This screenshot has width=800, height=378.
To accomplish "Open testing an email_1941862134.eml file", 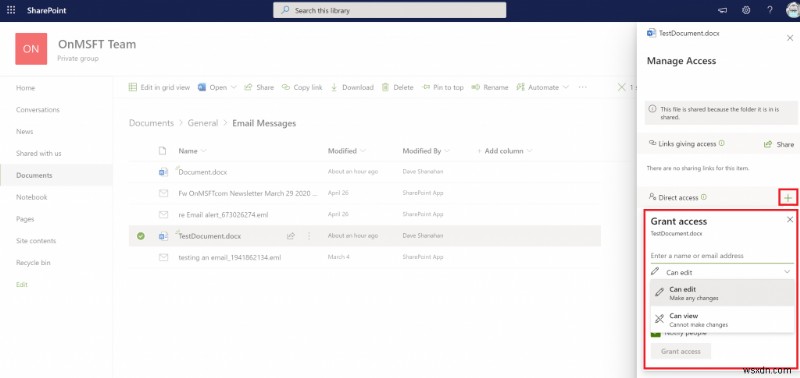I will coord(230,258).
